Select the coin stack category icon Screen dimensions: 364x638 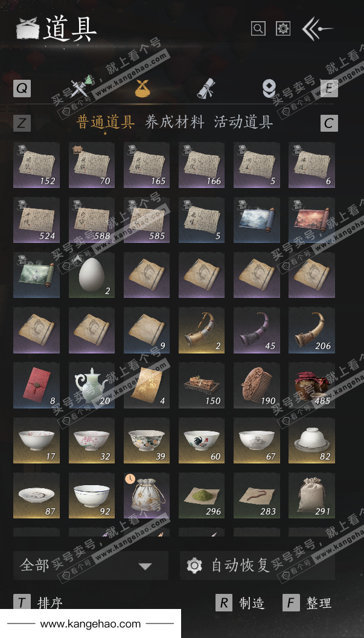[269, 88]
